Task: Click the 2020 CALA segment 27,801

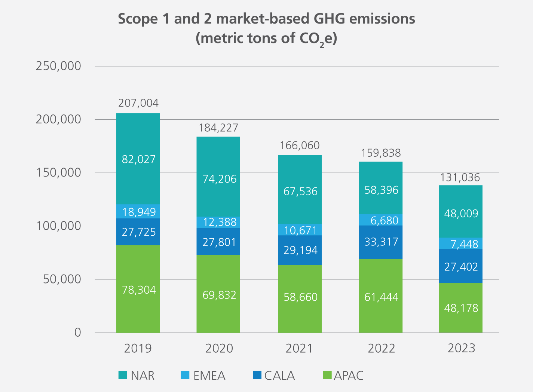Action: 218,241
